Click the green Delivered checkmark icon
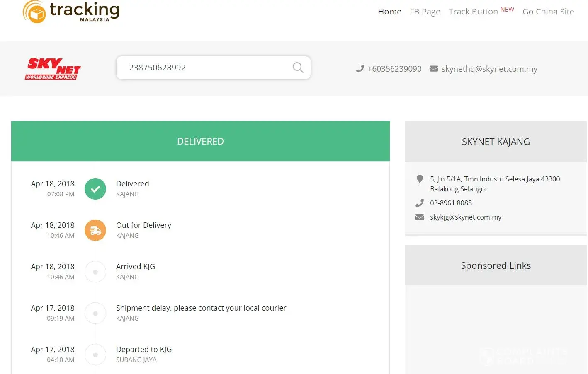Image resolution: width=588 pixels, height=374 pixels. 95,189
